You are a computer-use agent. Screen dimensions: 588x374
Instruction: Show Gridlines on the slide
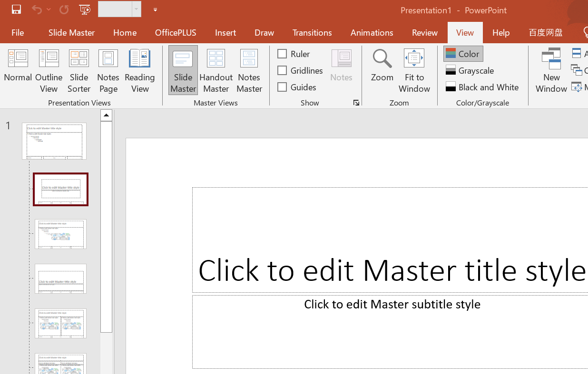[282, 70]
